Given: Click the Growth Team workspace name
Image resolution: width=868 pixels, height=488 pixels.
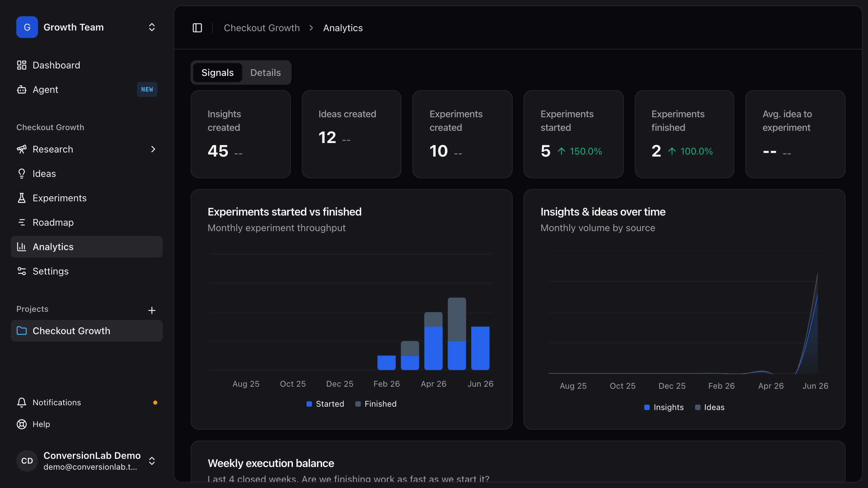Looking at the screenshot, I should click(74, 27).
